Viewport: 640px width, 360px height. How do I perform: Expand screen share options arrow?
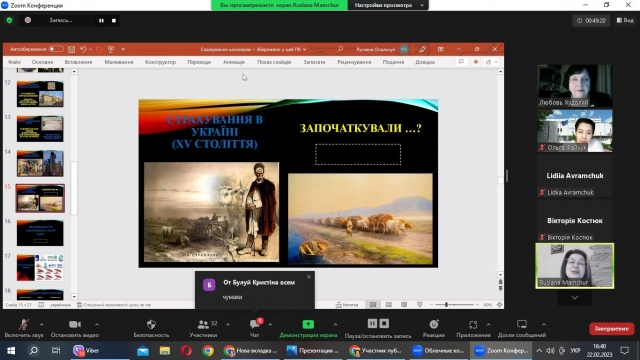[335, 324]
